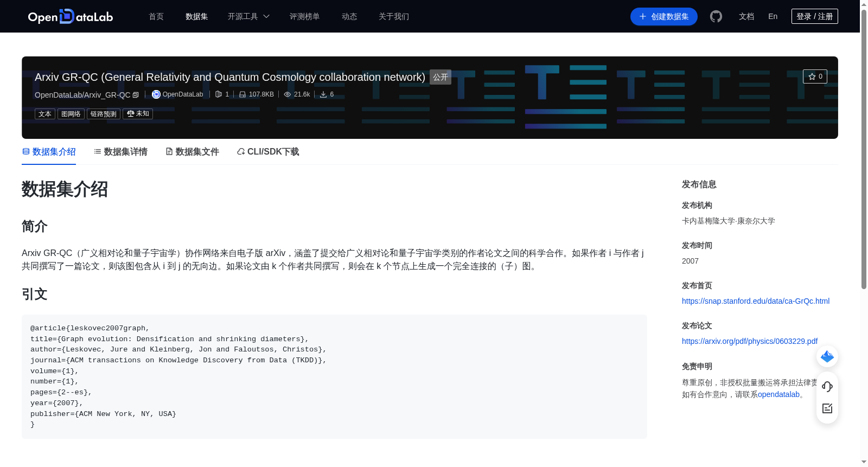Click the file count icon

point(219,94)
